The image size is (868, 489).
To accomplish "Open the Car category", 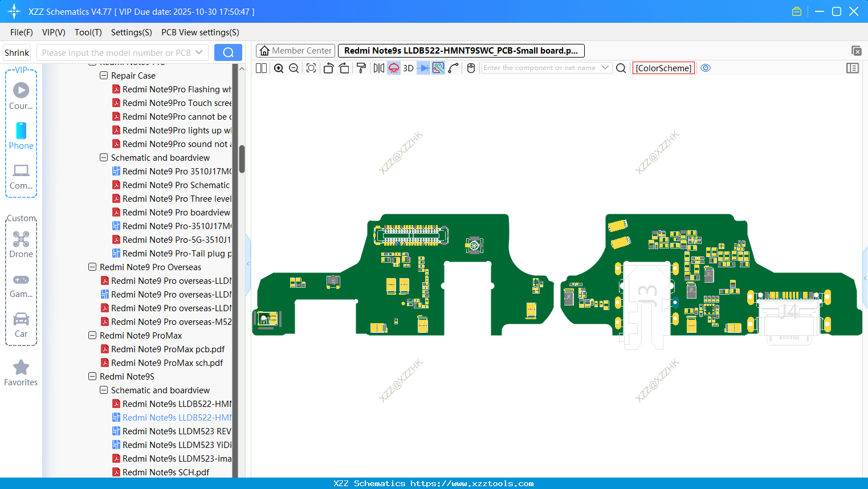I will click(21, 325).
